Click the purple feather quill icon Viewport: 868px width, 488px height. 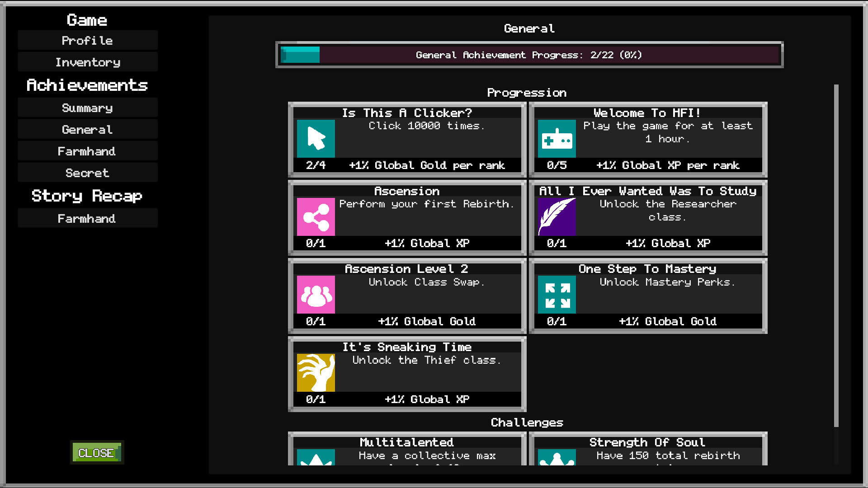point(557,217)
